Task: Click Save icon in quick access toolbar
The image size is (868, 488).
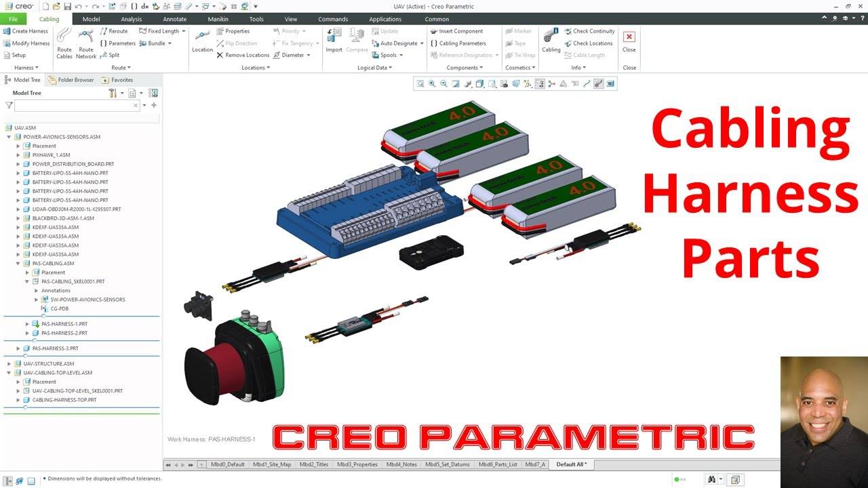Action: (68, 6)
